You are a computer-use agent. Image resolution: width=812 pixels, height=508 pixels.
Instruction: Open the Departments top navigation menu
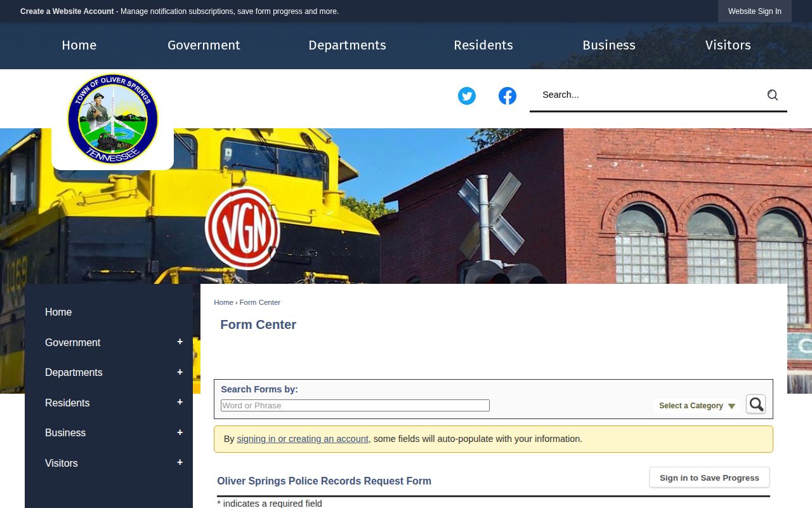[x=347, y=45]
